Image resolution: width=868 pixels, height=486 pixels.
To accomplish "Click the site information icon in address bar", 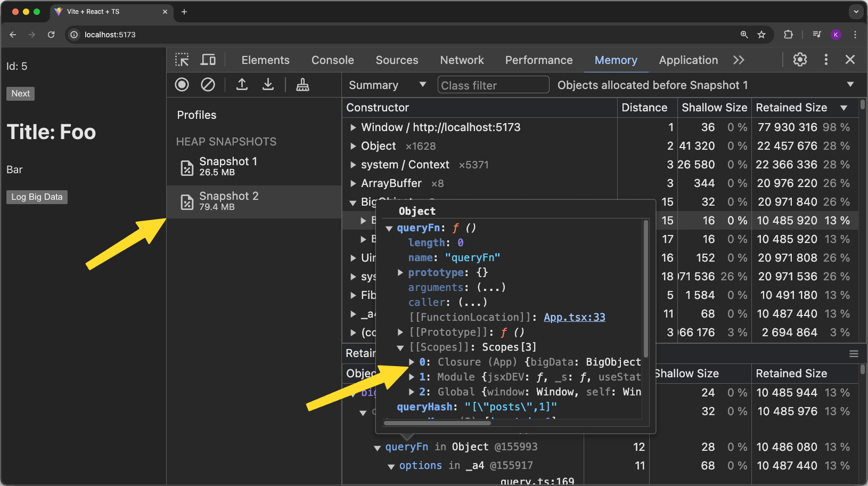I will [74, 35].
